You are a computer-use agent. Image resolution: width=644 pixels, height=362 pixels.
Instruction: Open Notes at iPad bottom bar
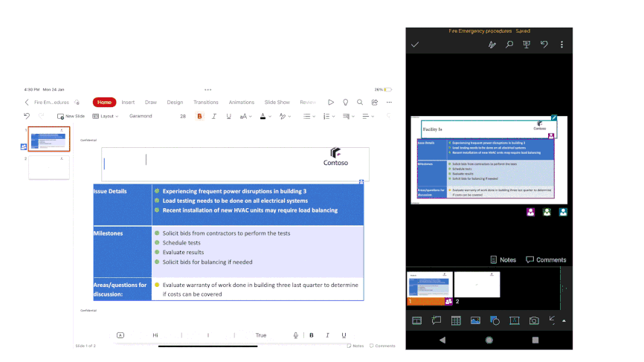click(355, 346)
